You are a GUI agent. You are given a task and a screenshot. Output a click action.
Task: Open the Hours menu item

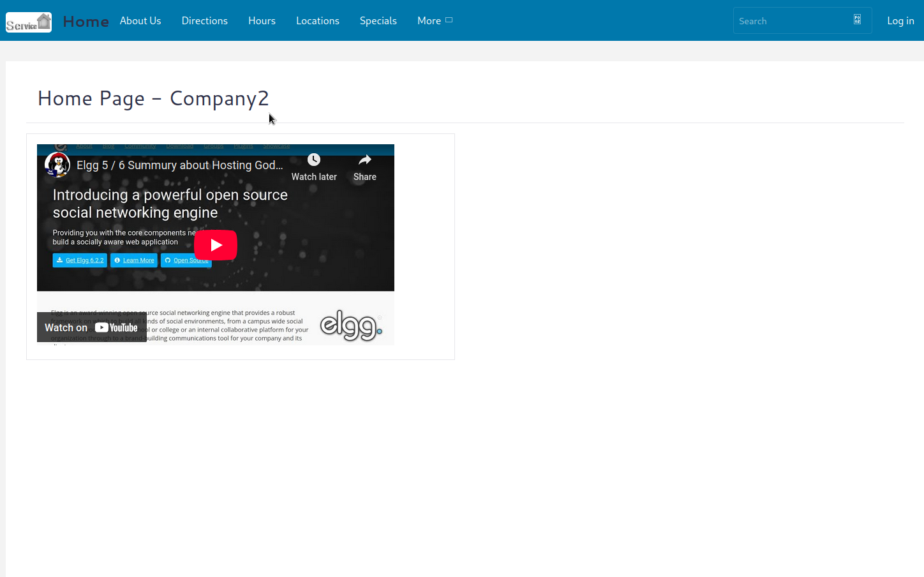[262, 20]
